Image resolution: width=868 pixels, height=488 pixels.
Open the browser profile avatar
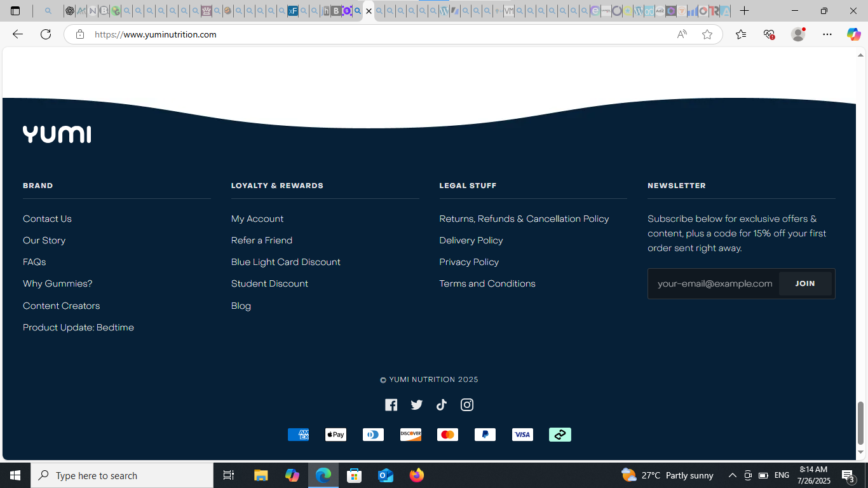point(798,34)
